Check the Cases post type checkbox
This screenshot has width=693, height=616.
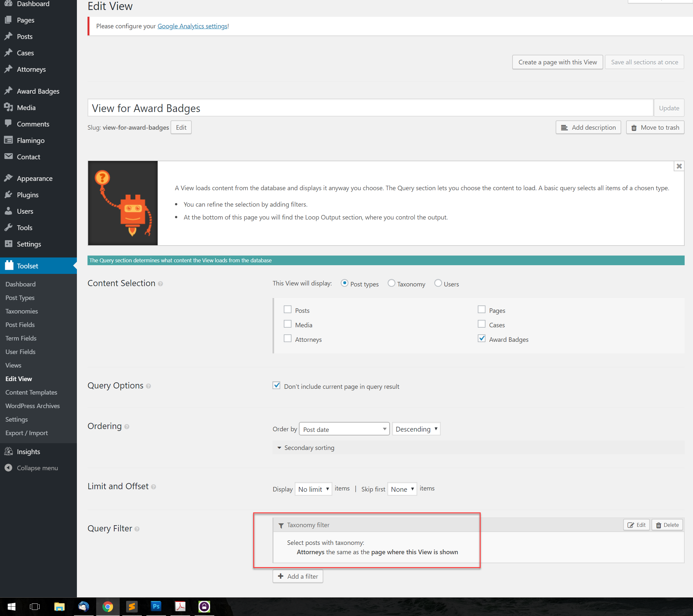point(481,324)
